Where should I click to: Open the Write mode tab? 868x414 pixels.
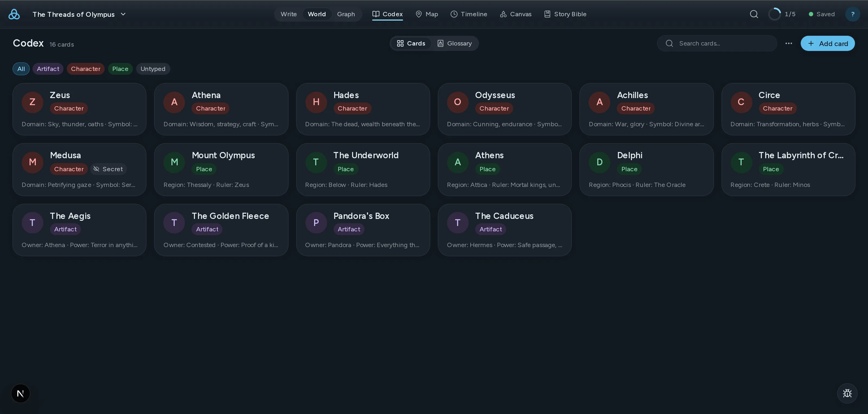[288, 14]
